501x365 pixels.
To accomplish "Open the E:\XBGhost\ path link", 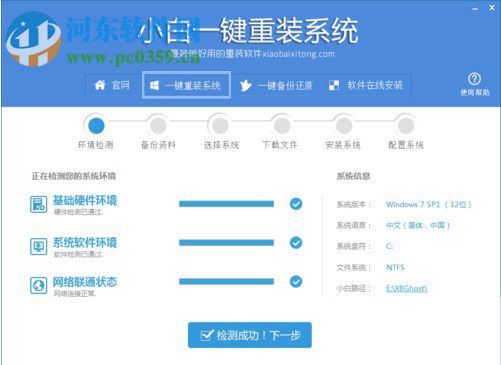I will click(406, 288).
